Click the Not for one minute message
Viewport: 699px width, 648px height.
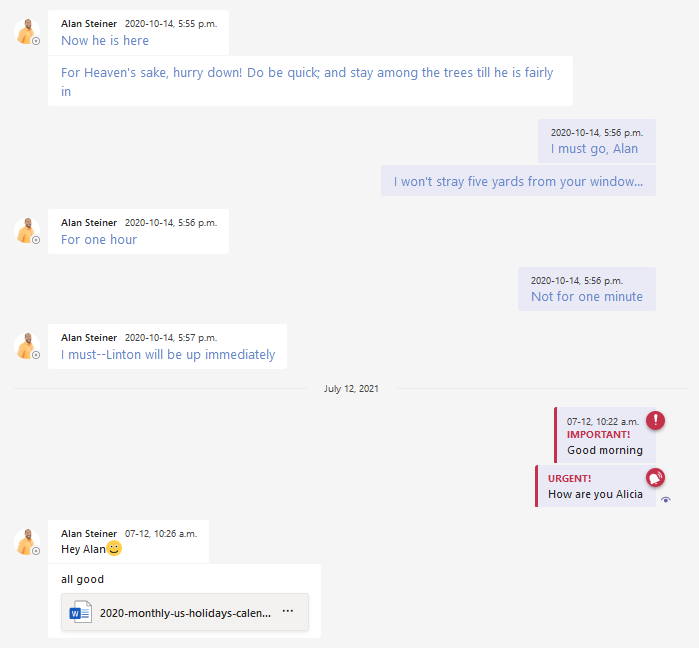586,297
